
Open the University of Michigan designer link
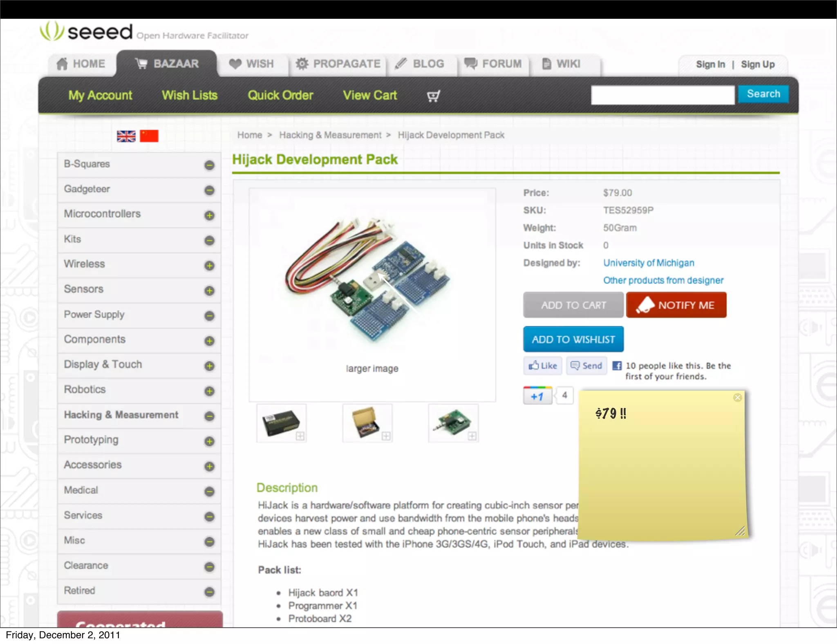click(649, 263)
